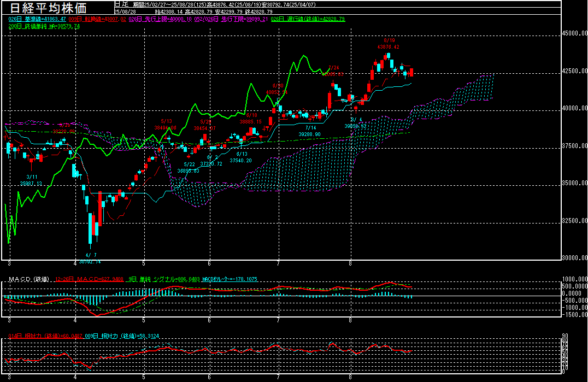Click the -1500.00 MACD axis label
Viewport: 588px width, 382px height.
(574, 315)
